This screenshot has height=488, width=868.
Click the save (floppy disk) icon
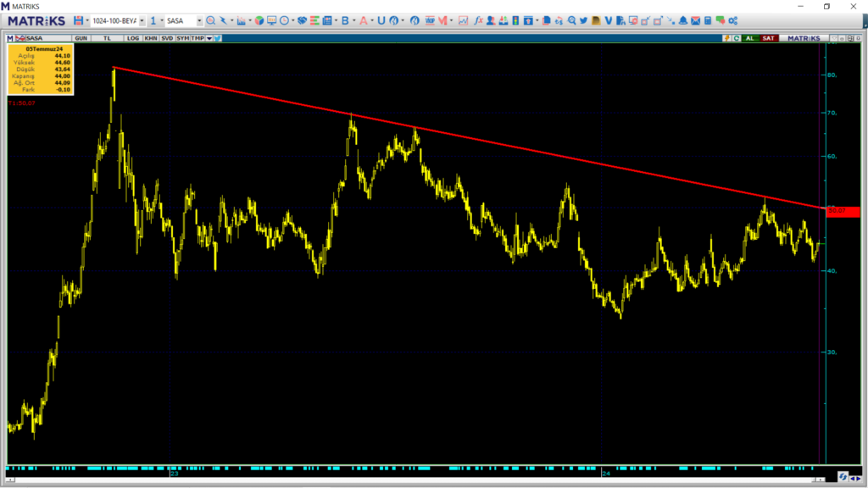(x=78, y=20)
